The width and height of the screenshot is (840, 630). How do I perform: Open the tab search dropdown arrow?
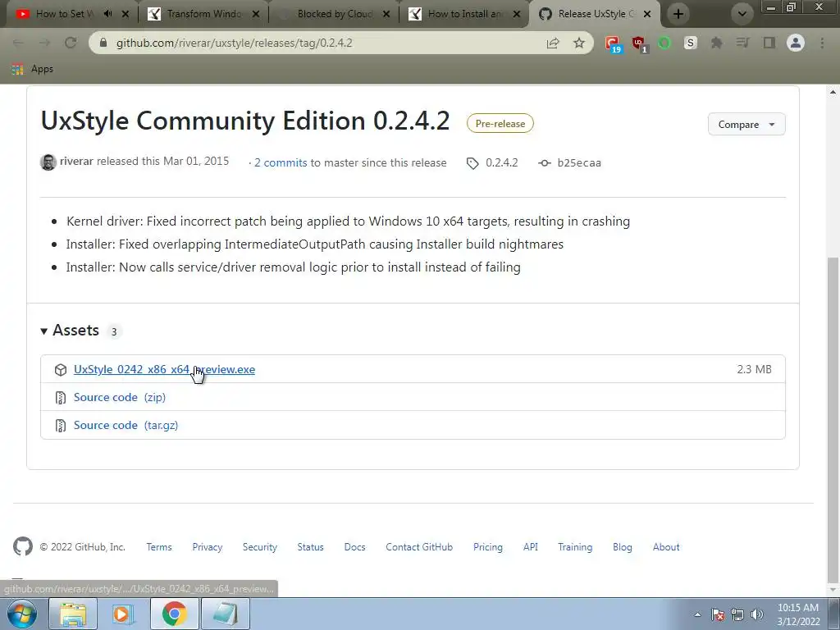click(742, 14)
